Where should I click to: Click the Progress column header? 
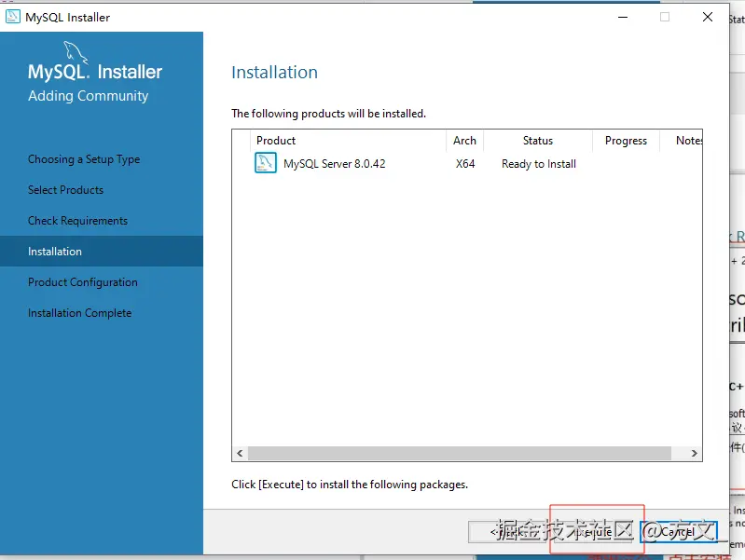pyautogui.click(x=626, y=141)
